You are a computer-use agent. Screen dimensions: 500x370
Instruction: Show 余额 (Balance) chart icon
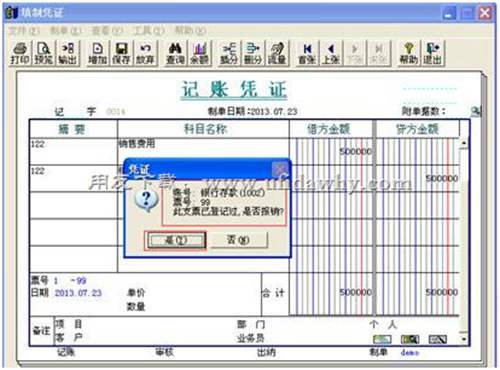199,53
